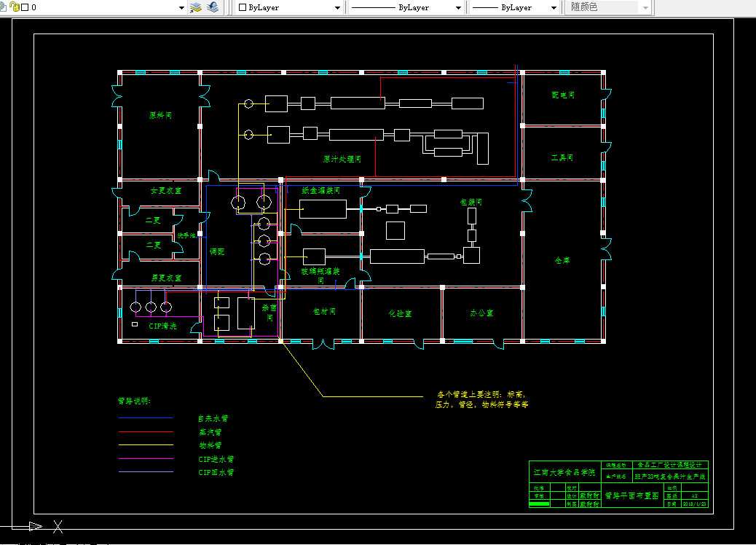This screenshot has height=545, width=756.
Task: Select the 配电间 room label
Action: pyautogui.click(x=563, y=95)
